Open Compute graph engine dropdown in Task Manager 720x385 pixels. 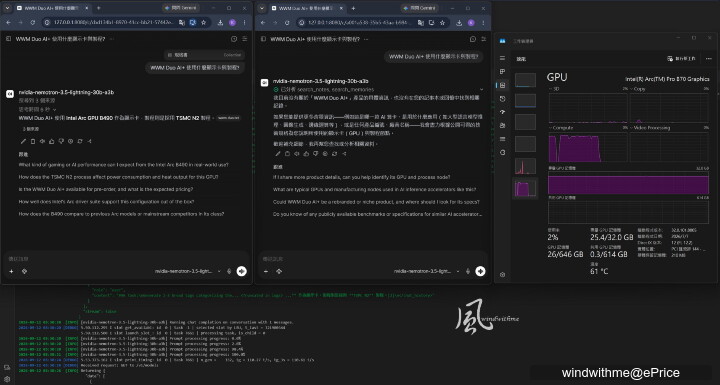pyautogui.click(x=561, y=128)
